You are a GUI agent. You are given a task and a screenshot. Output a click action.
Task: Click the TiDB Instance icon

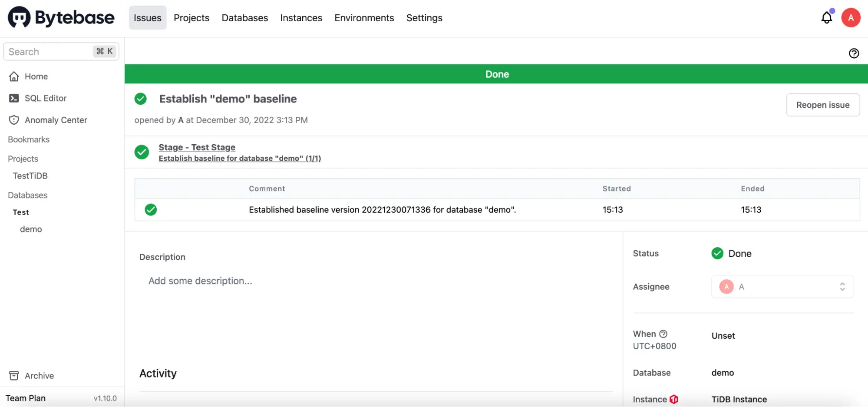pyautogui.click(x=674, y=399)
